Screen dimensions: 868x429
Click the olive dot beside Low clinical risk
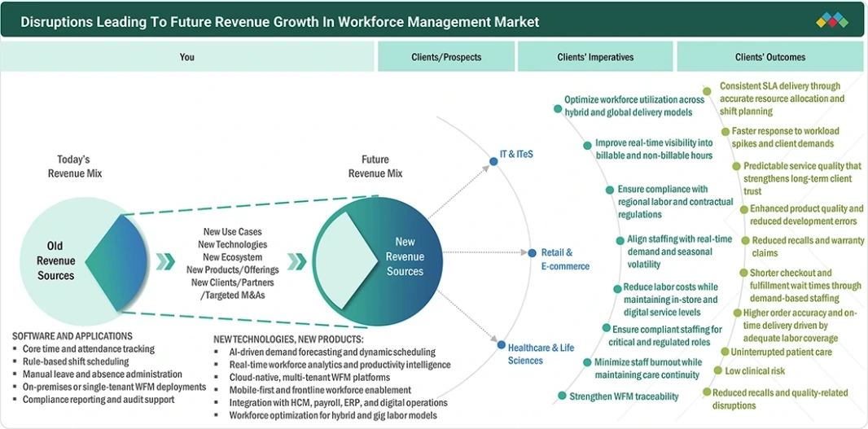(717, 370)
